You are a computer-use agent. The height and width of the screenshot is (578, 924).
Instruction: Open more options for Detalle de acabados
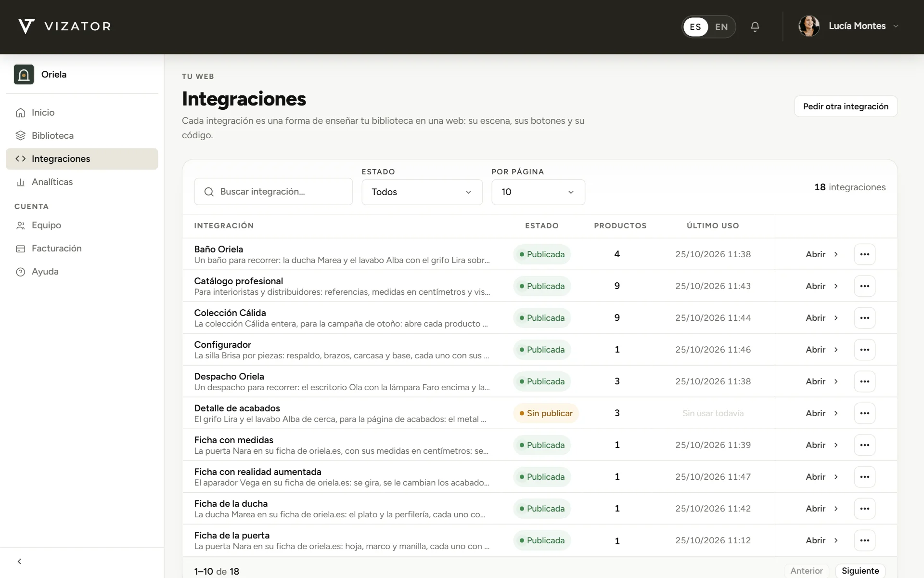click(864, 413)
